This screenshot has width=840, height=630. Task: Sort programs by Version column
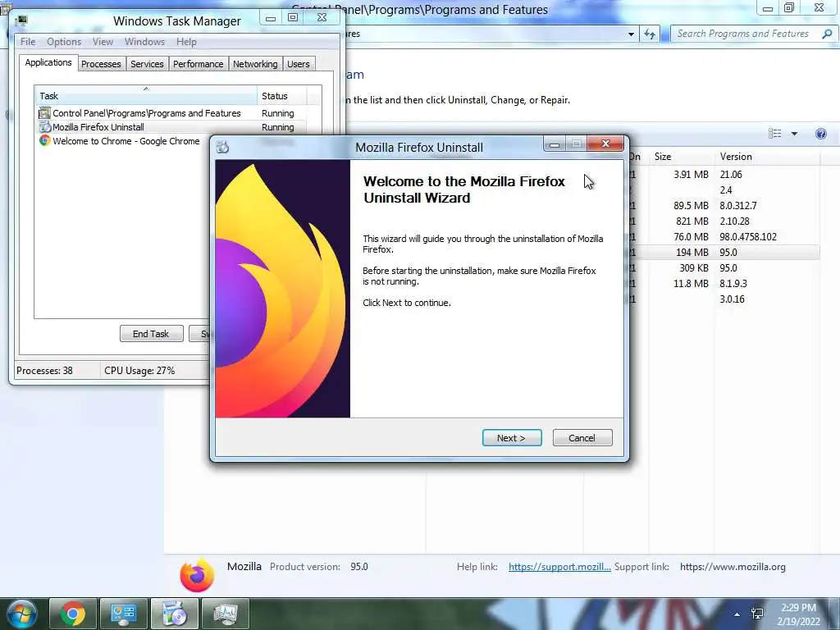(766, 157)
